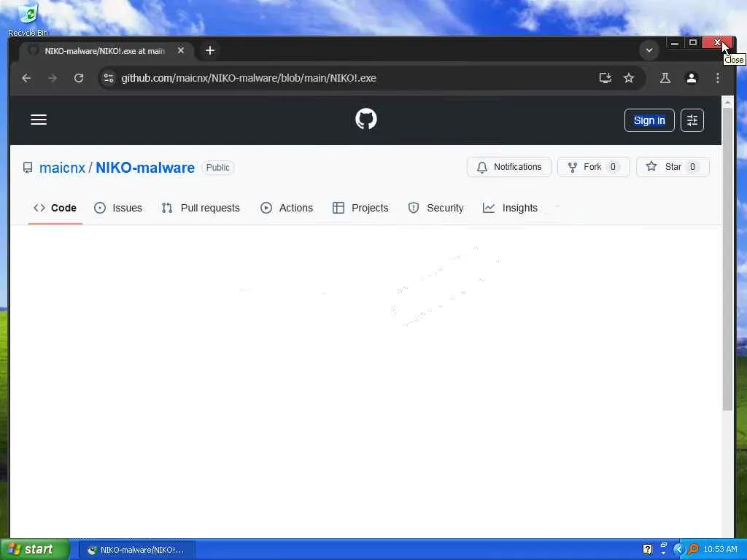Viewport: 747px width, 560px height.
Task: Open the Pull requests tab
Action: (x=201, y=208)
